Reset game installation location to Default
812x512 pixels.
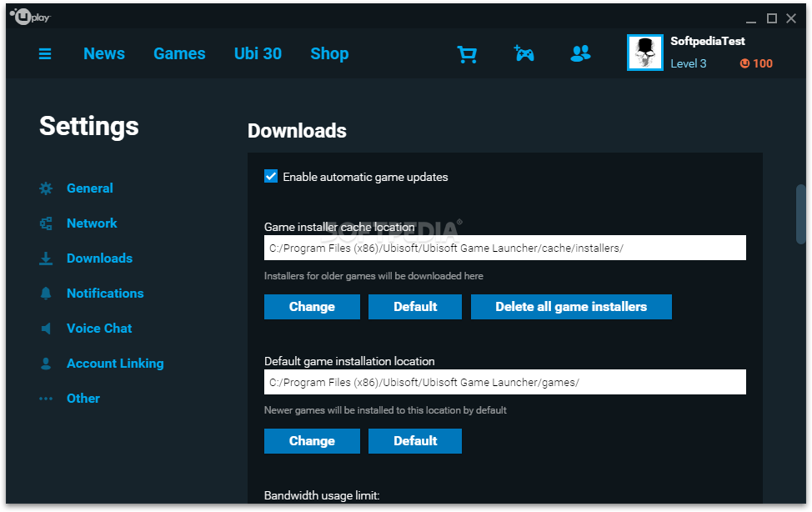point(415,441)
